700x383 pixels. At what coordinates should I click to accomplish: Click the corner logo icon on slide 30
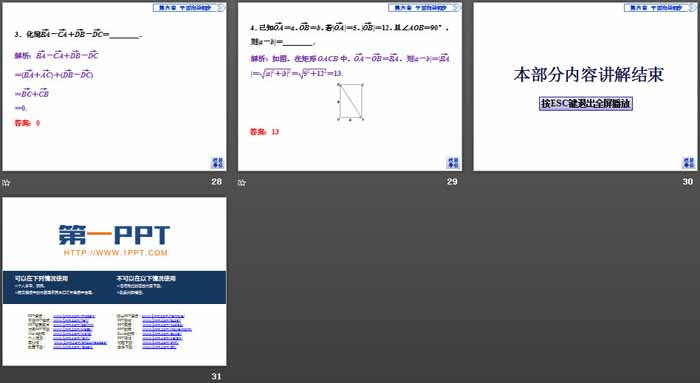(689, 162)
